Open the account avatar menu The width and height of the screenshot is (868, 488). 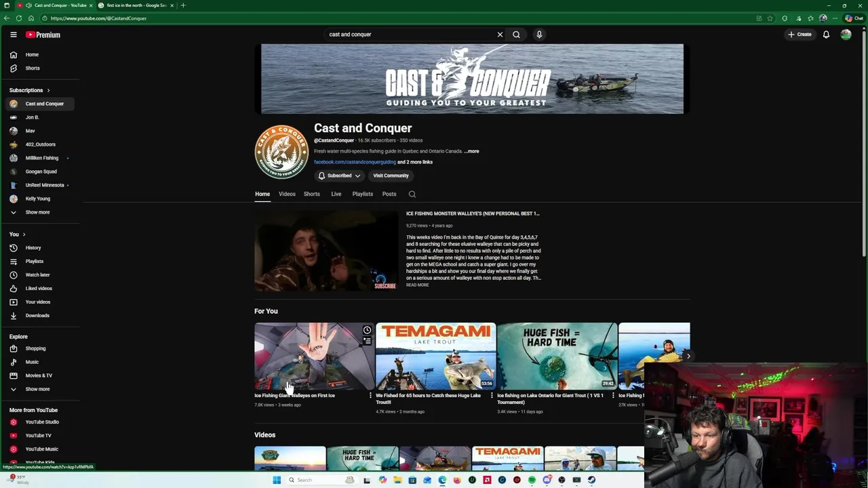846,35
